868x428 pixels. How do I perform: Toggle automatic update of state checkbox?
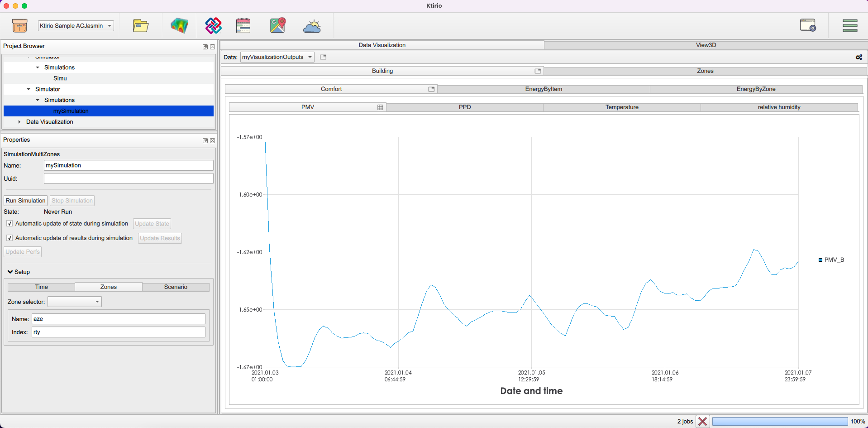point(10,224)
